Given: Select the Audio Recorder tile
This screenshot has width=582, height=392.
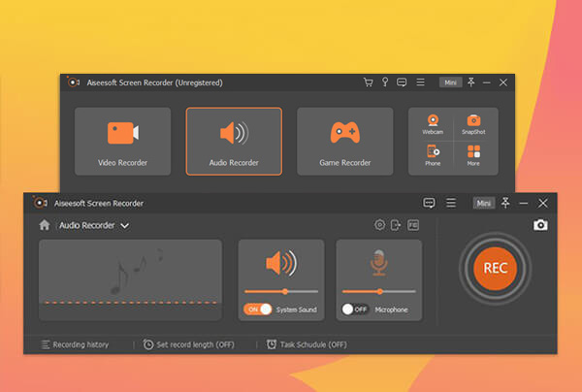Looking at the screenshot, I should pyautogui.click(x=234, y=142).
